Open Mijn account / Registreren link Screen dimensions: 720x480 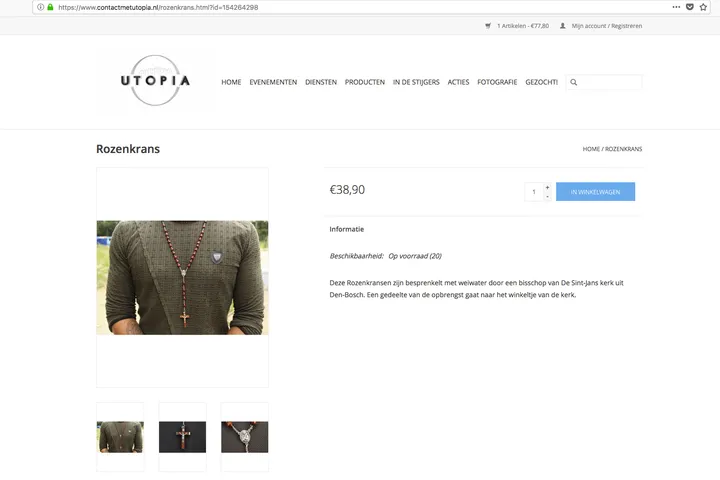click(607, 26)
